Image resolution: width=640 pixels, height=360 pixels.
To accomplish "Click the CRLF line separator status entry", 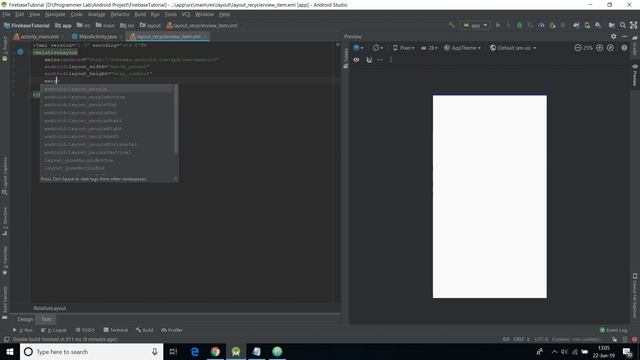I will point(521,339).
